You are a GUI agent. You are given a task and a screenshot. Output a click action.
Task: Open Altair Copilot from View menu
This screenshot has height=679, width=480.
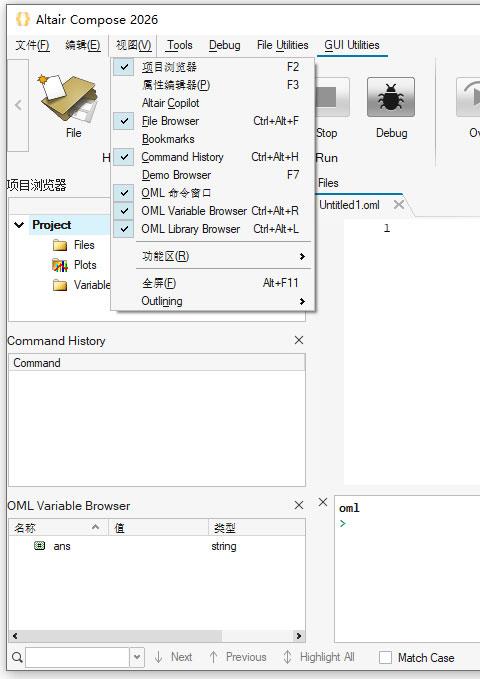(212, 103)
